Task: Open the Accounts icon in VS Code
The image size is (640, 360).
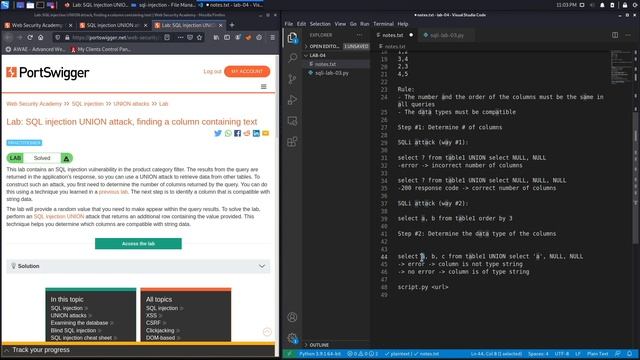Action: (292, 317)
